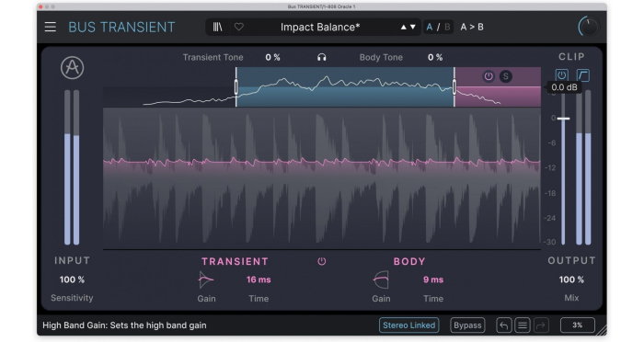Click the Body Time 9 ms value
Screen dimensions: 644x342
[x=433, y=279]
